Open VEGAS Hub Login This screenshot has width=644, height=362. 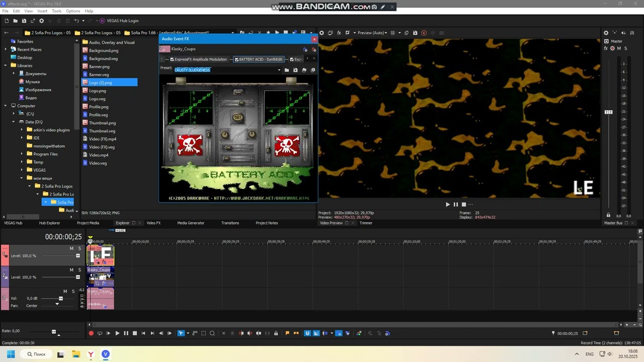tap(119, 21)
